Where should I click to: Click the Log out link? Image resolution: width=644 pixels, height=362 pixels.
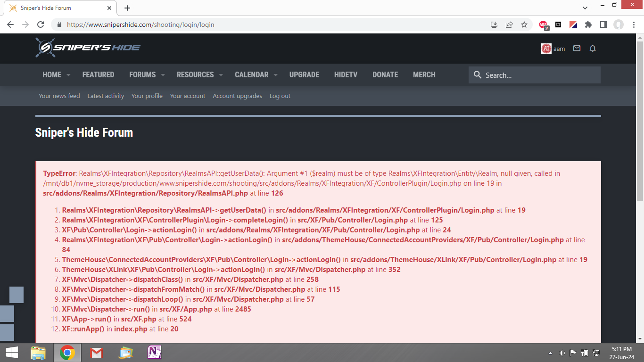click(x=280, y=96)
